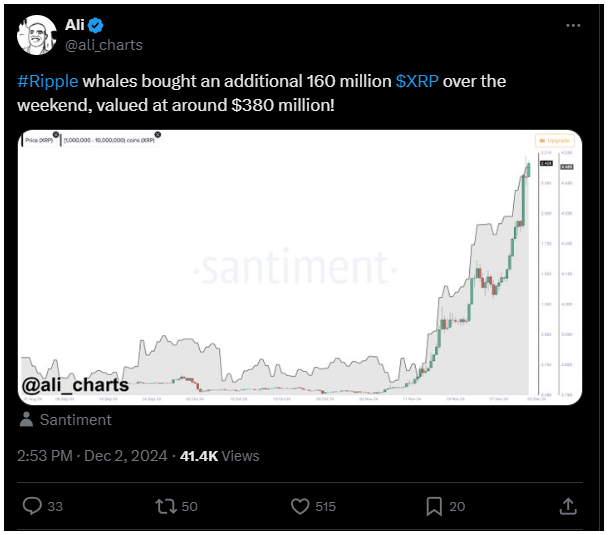608x535 pixels.
Task: Click the blue verified badge next to Ali
Action: [x=95, y=26]
